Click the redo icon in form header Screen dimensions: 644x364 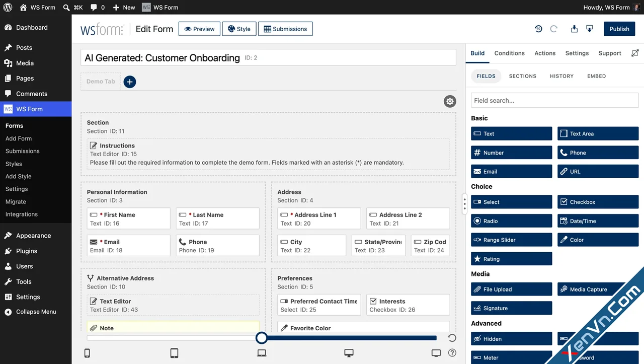[x=554, y=29]
